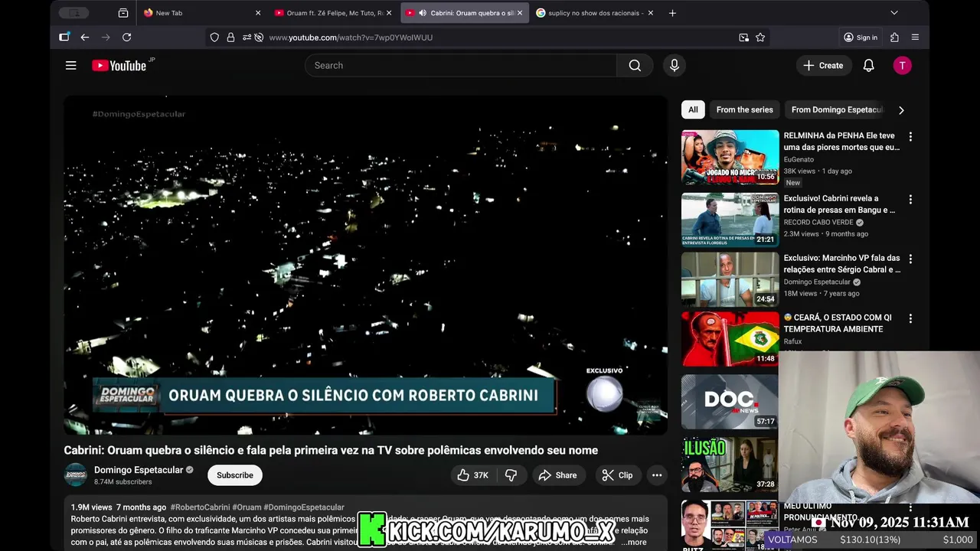
Task: Switch to the Oruam ft. Zé Felipe tab
Action: 335,13
